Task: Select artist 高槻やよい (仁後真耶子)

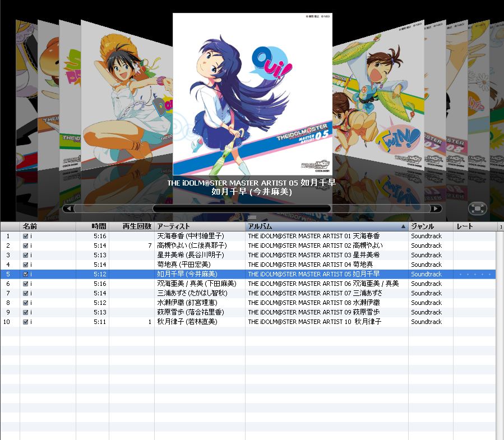Action: [x=192, y=246]
